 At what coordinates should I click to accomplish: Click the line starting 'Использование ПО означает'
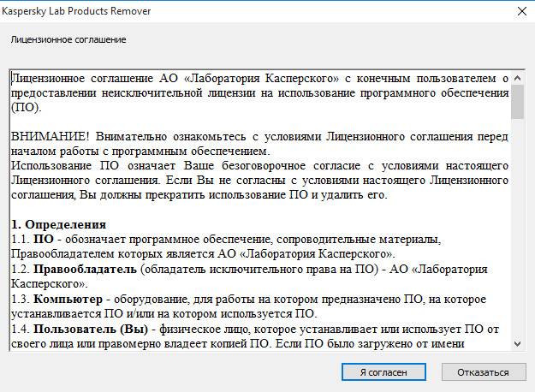(x=259, y=166)
